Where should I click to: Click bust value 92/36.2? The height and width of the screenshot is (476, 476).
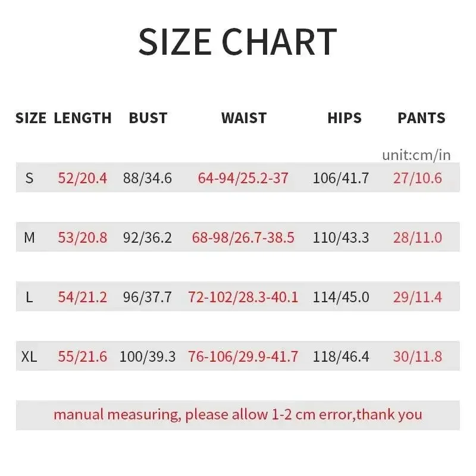click(148, 237)
